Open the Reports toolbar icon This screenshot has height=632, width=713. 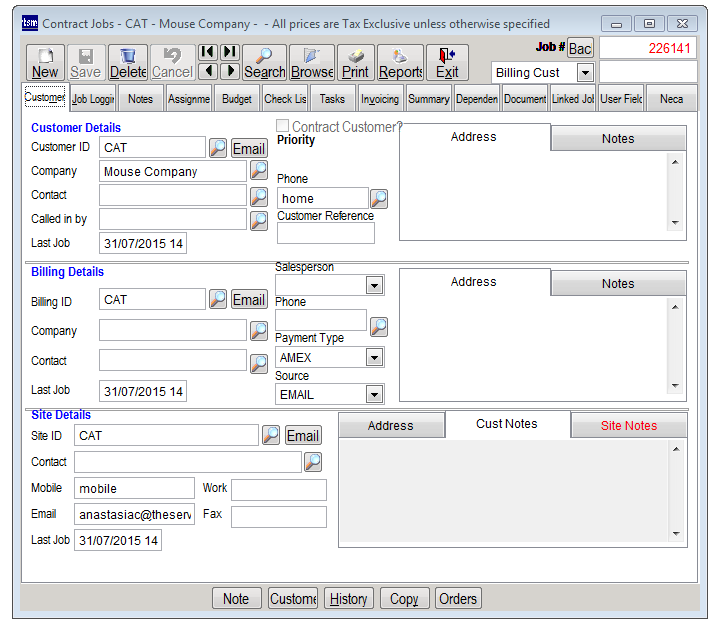[401, 62]
